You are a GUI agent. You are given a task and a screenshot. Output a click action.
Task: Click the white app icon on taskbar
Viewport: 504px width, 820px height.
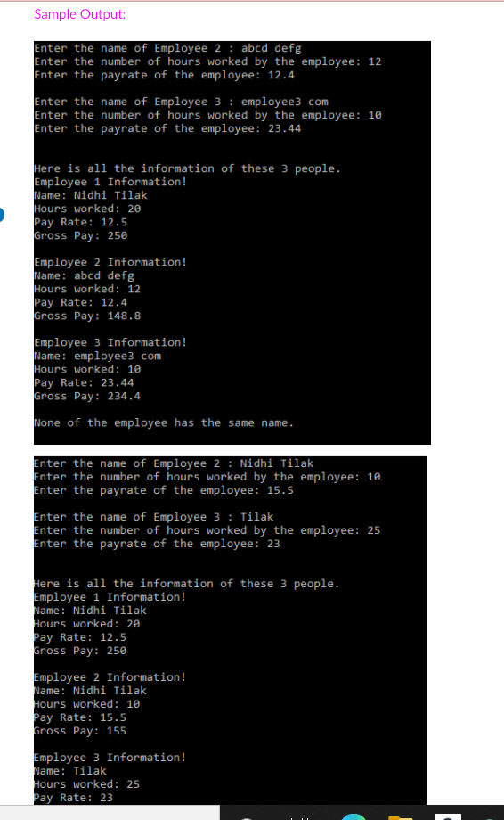[x=448, y=816]
